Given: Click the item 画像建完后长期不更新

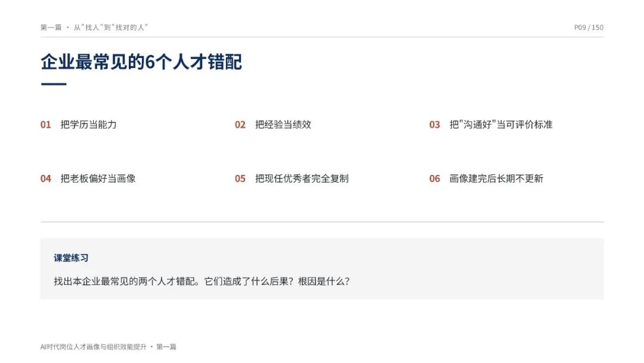Looking at the screenshot, I should [x=496, y=179].
